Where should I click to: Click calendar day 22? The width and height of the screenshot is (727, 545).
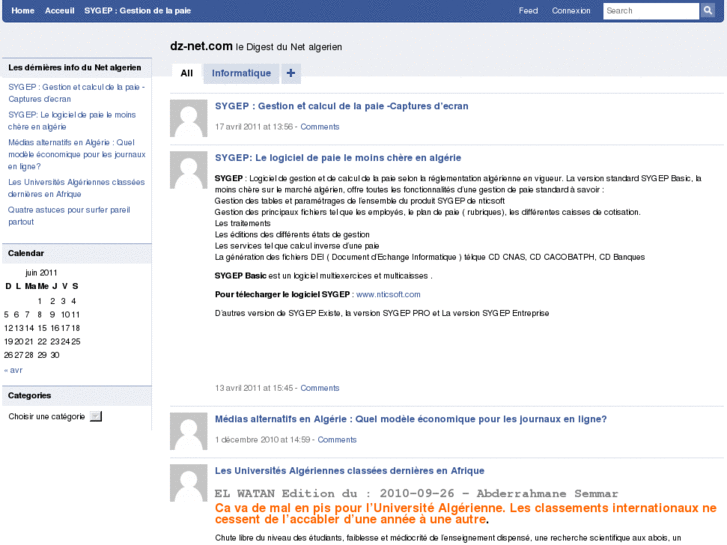(x=42, y=341)
